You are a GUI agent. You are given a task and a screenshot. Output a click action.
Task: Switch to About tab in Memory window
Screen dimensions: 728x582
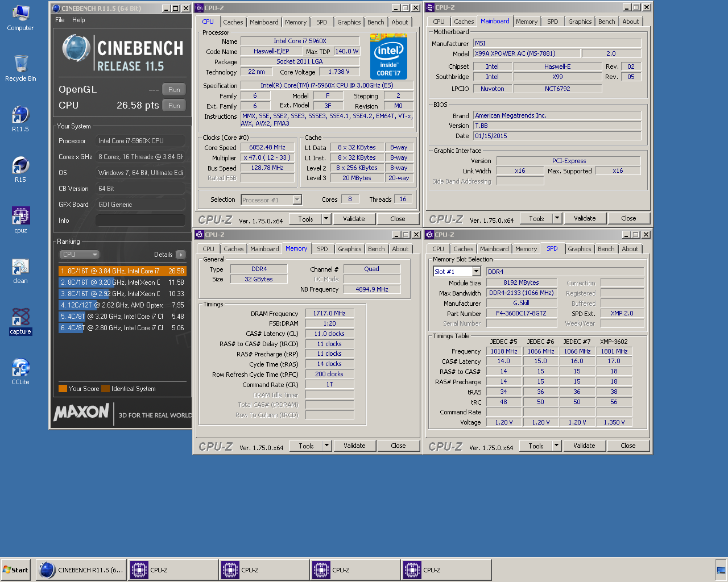click(400, 249)
